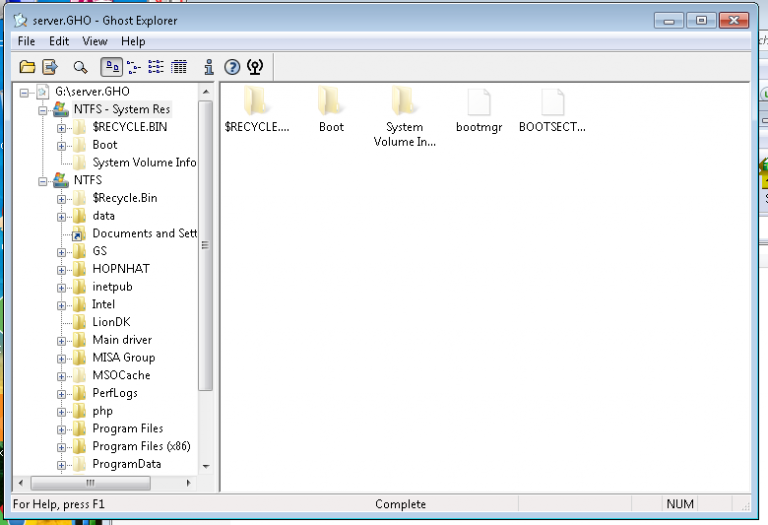Switch to Details view in toolbar
Image resolution: width=768 pixels, height=525 pixels.
coord(179,67)
